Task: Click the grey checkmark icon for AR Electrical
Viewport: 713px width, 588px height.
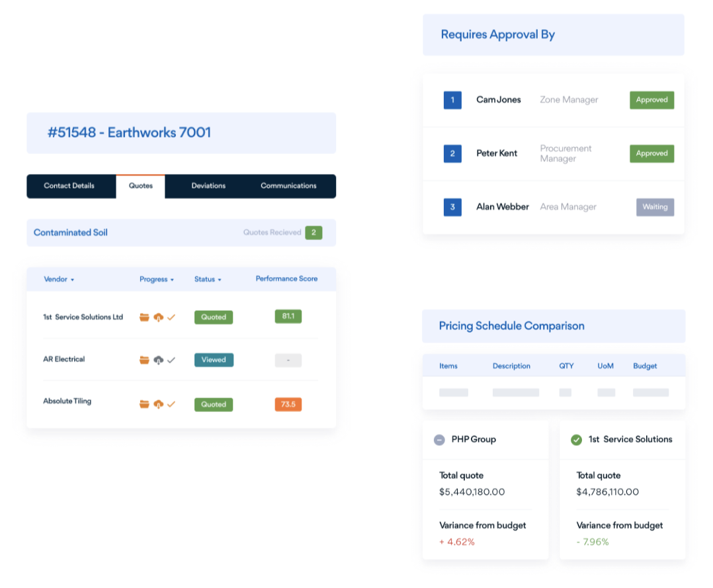Action: (171, 360)
